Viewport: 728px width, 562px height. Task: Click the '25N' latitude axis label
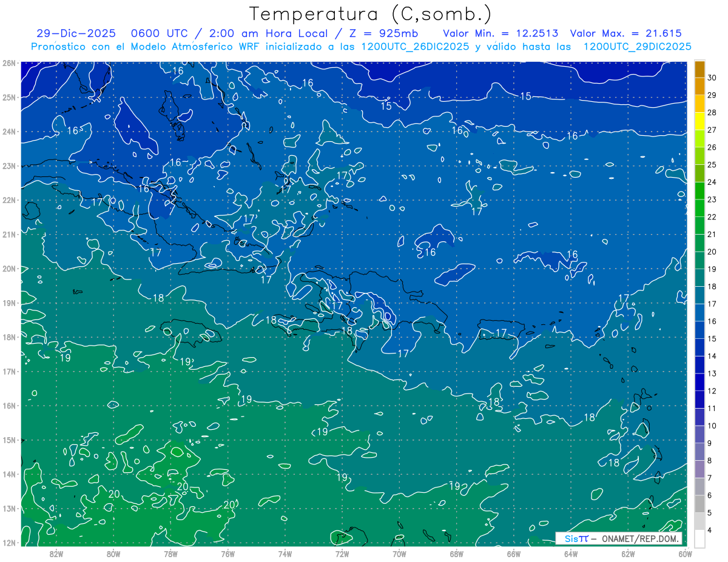(x=9, y=97)
